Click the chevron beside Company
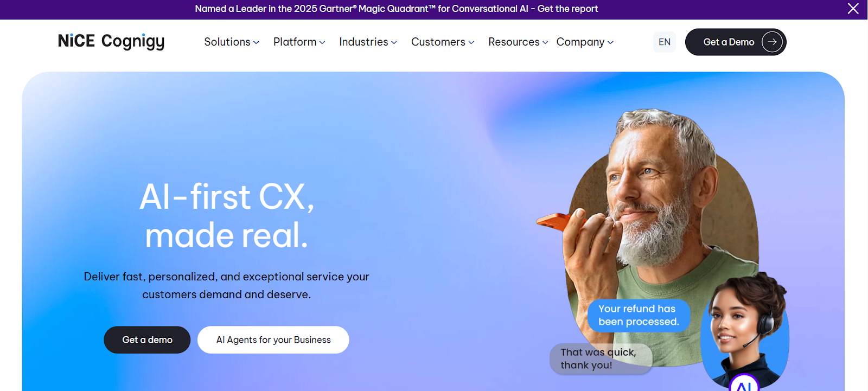Viewport: 868px width, 391px height. [610, 42]
